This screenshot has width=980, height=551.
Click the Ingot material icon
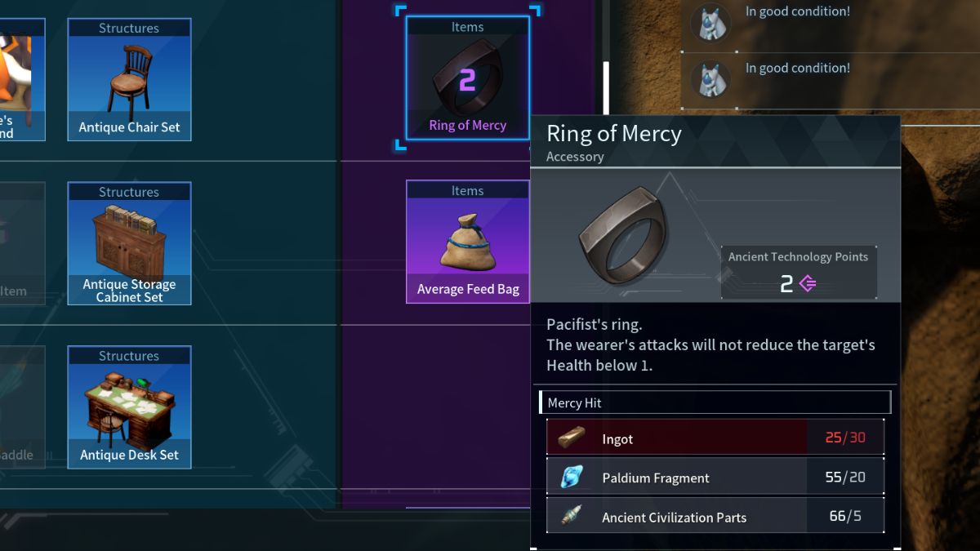point(572,438)
